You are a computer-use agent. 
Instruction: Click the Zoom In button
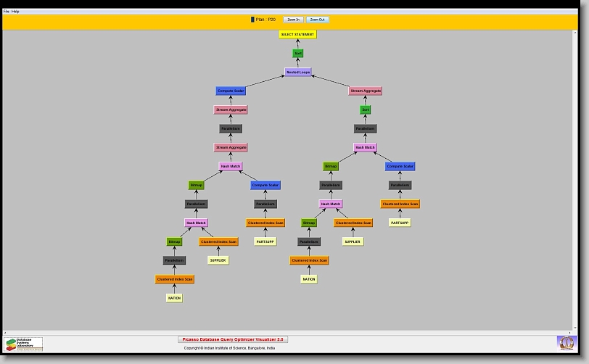pyautogui.click(x=292, y=20)
